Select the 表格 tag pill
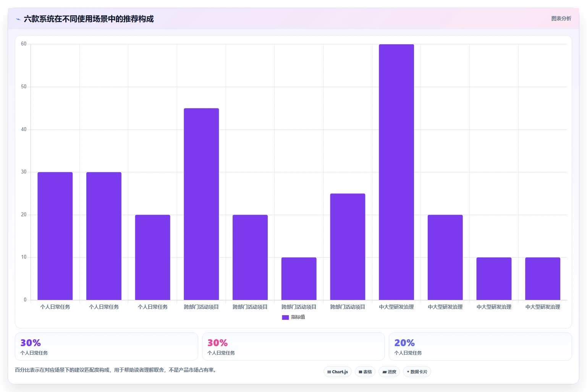 tap(365, 372)
